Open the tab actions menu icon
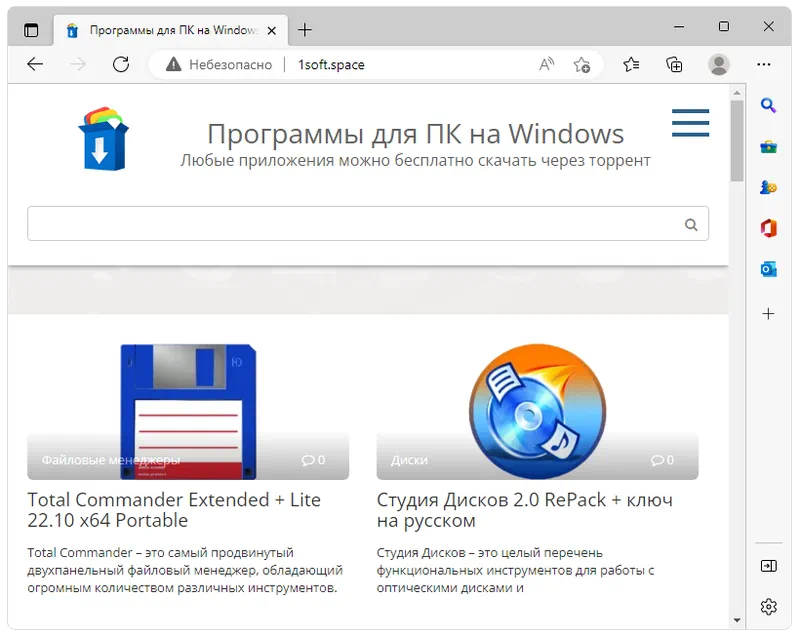The height and width of the screenshot is (638, 800). click(x=31, y=30)
